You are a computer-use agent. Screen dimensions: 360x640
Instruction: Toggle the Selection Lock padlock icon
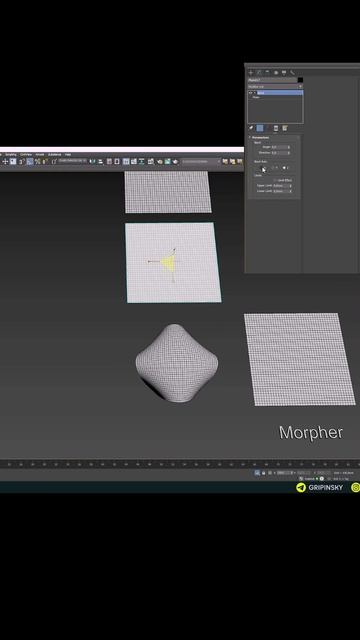pyautogui.click(x=263, y=473)
